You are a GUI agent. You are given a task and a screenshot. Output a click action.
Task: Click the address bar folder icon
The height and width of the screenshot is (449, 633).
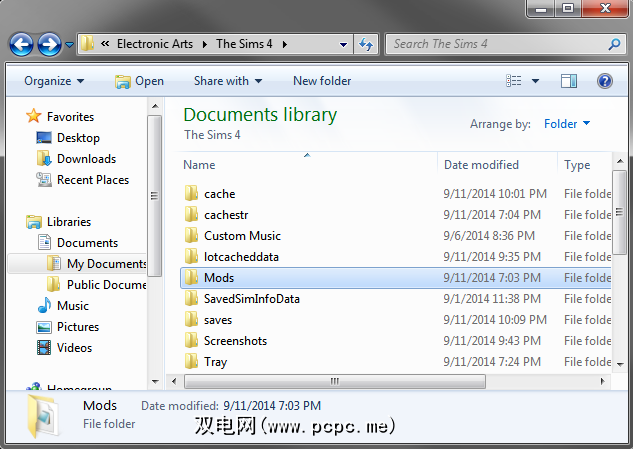(x=87, y=44)
